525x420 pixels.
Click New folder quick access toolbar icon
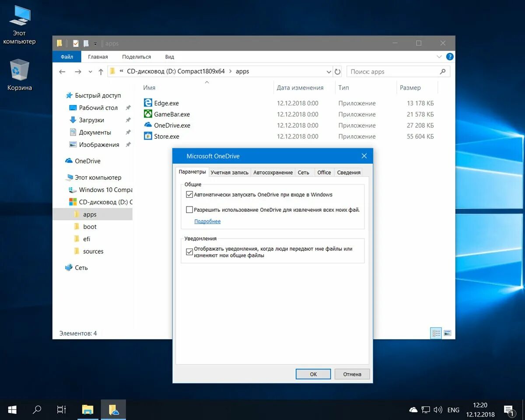click(86, 43)
